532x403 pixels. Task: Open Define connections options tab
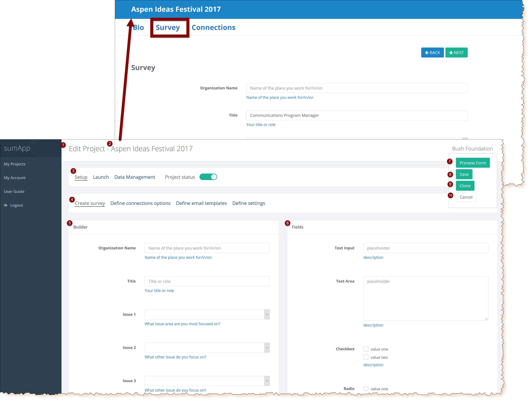(141, 203)
